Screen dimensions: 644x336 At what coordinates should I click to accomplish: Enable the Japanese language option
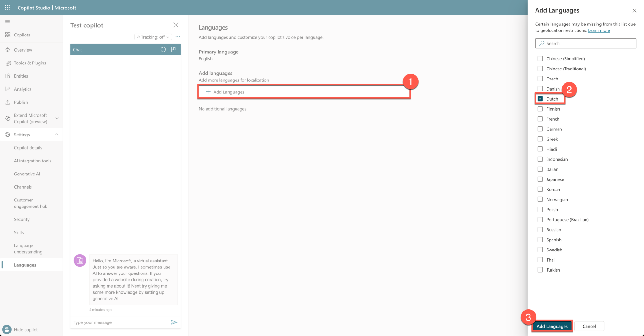(540, 179)
